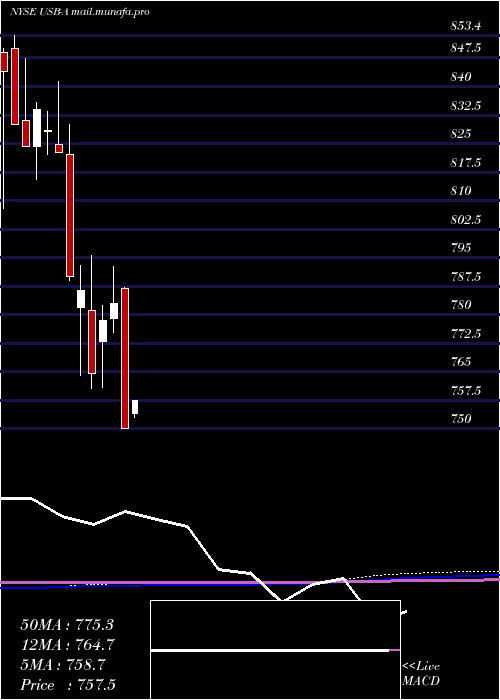Viewport: 500px width, 700px height.
Task: Click the 825 price axis label
Action: click(461, 133)
